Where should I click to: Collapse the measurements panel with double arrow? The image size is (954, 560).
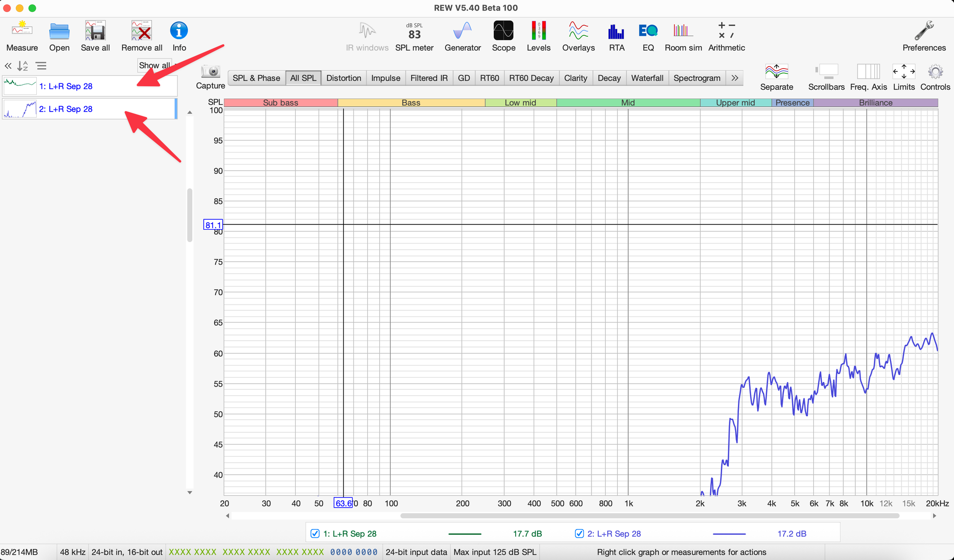(x=8, y=66)
